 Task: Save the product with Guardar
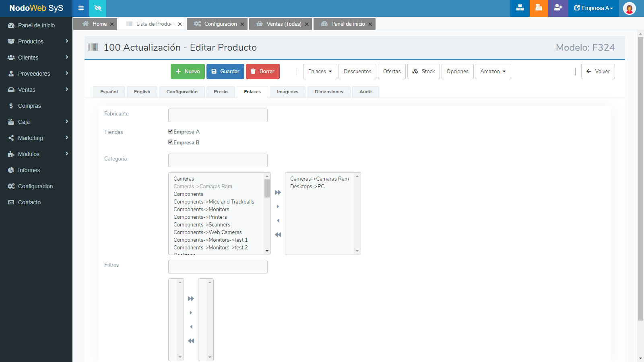pyautogui.click(x=225, y=72)
